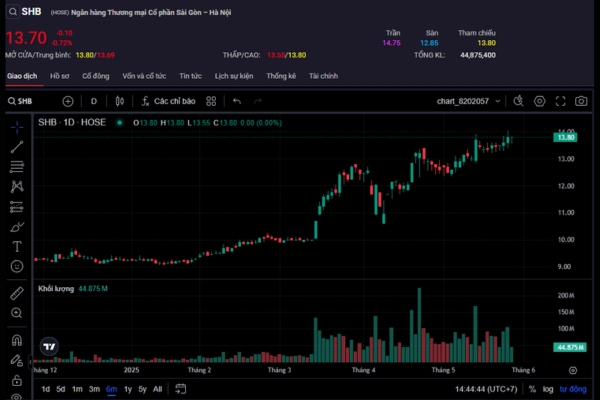This screenshot has width=600, height=400.
Task: Change the D chart interval
Action: [94, 101]
